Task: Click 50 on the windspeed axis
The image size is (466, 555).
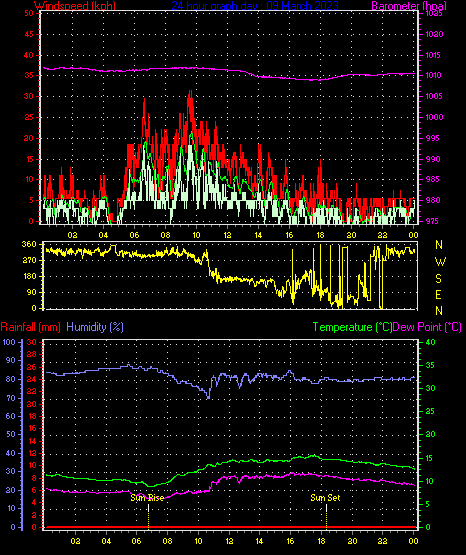Action: click(29, 13)
